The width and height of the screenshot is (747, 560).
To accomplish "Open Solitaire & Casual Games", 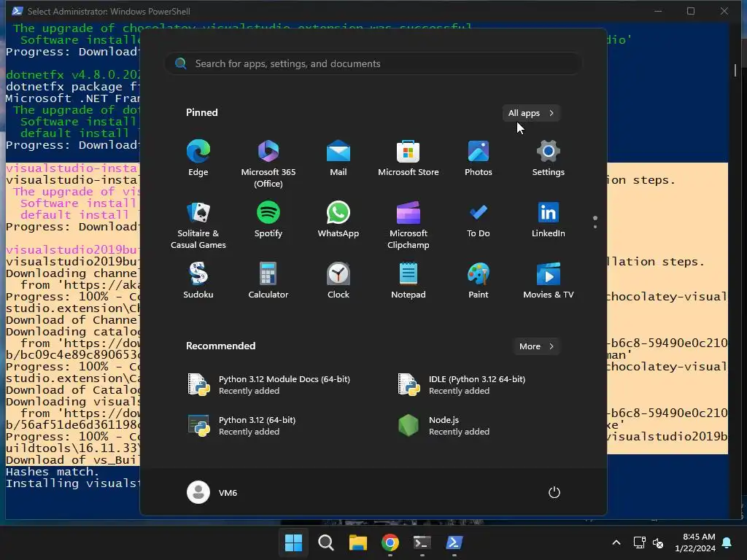I will 198,225.
